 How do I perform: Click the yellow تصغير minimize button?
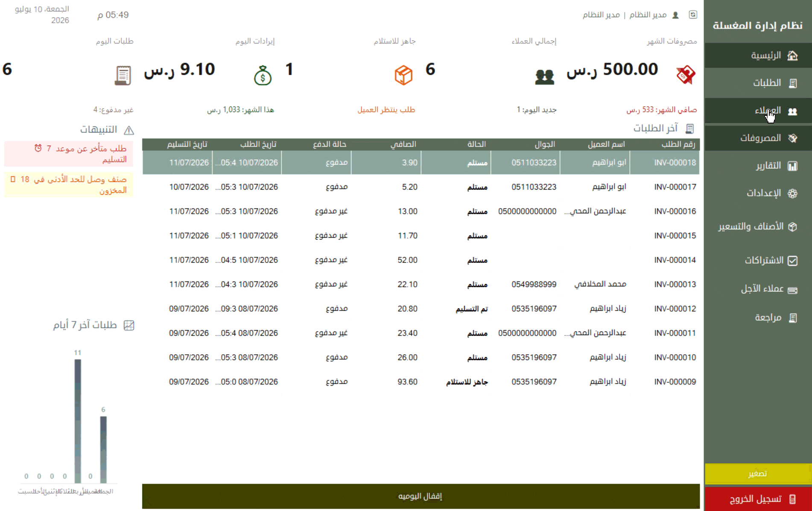pyautogui.click(x=758, y=474)
